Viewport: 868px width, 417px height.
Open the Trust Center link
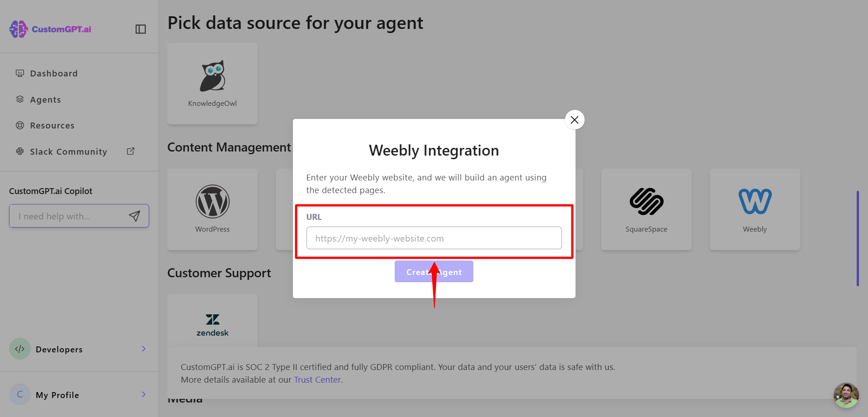point(317,380)
